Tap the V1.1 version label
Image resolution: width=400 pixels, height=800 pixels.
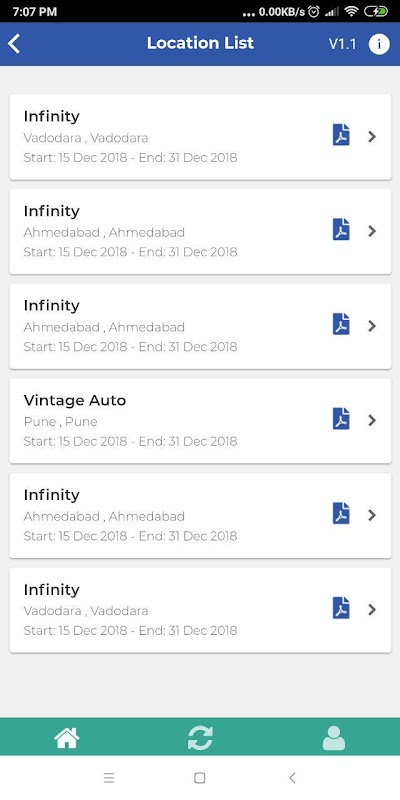pos(342,44)
